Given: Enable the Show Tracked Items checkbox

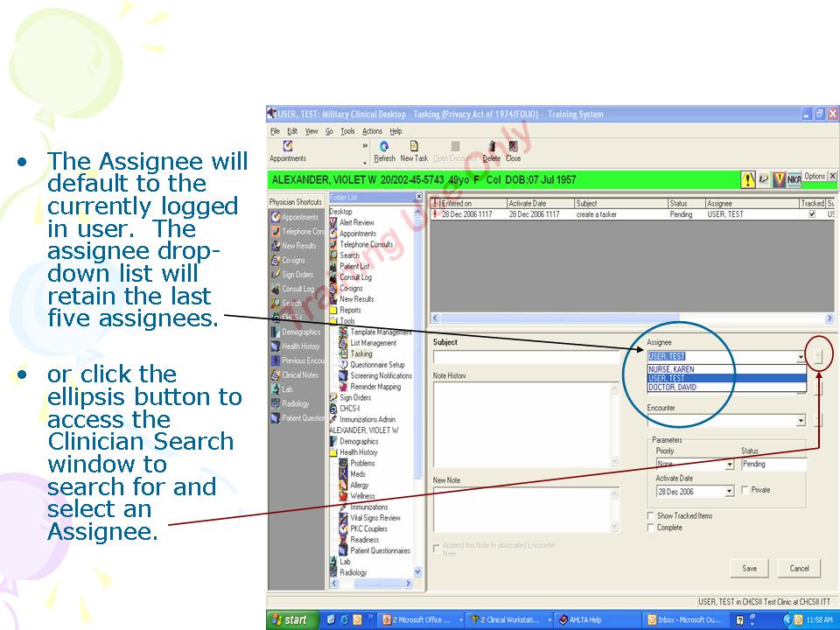Looking at the screenshot, I should click(651, 516).
